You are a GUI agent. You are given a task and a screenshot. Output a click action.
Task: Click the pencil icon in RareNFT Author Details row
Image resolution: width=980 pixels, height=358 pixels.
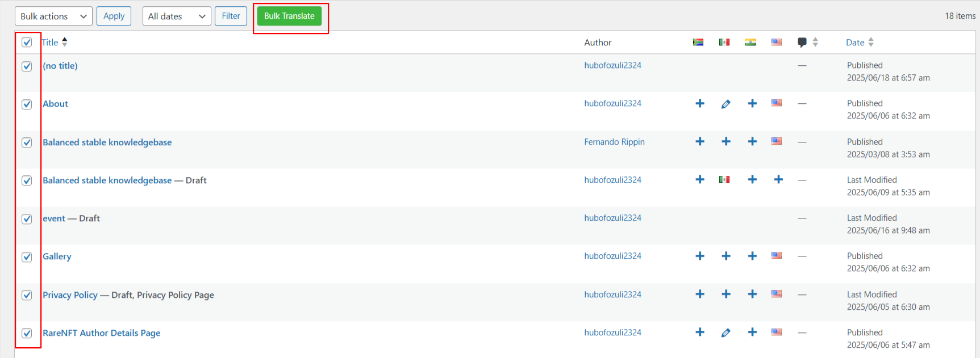tap(725, 332)
